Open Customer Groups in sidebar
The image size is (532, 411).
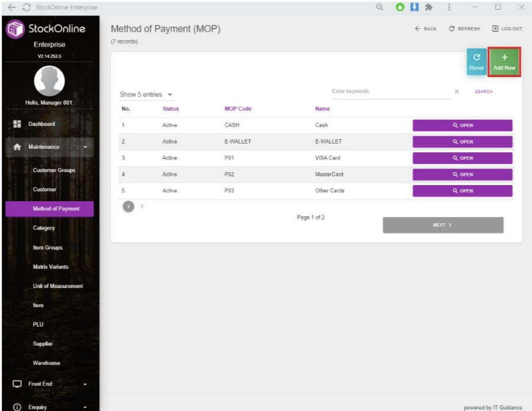click(x=54, y=170)
